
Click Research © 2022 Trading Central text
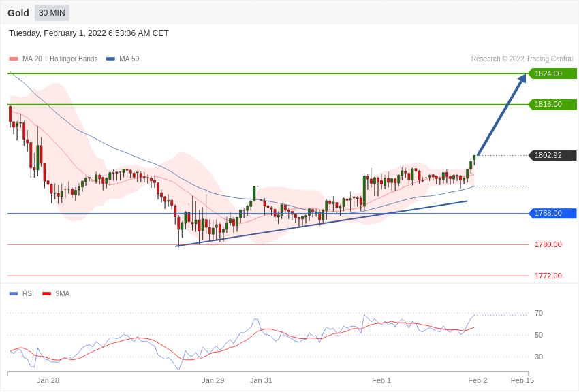tap(522, 59)
